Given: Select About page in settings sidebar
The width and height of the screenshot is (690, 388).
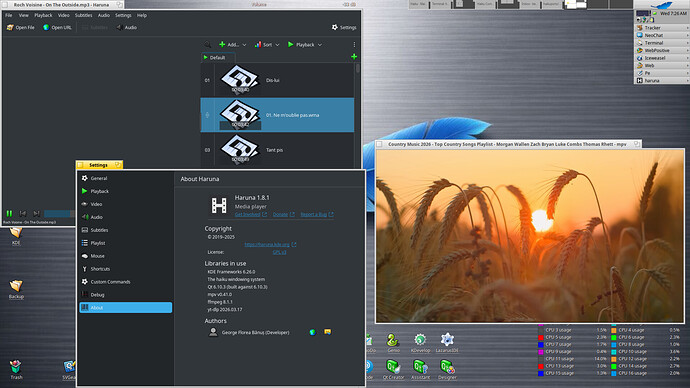Looking at the screenshot, I should pos(125,307).
